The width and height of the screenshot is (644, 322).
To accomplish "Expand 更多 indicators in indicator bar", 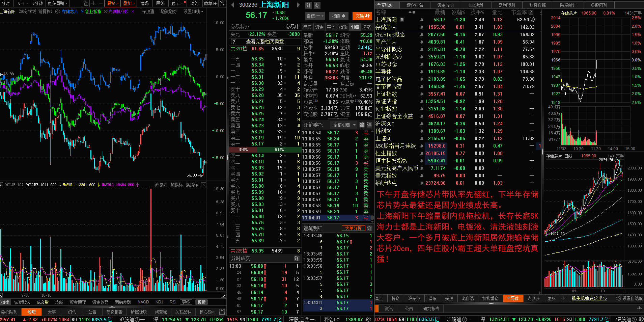I will tap(186, 302).
